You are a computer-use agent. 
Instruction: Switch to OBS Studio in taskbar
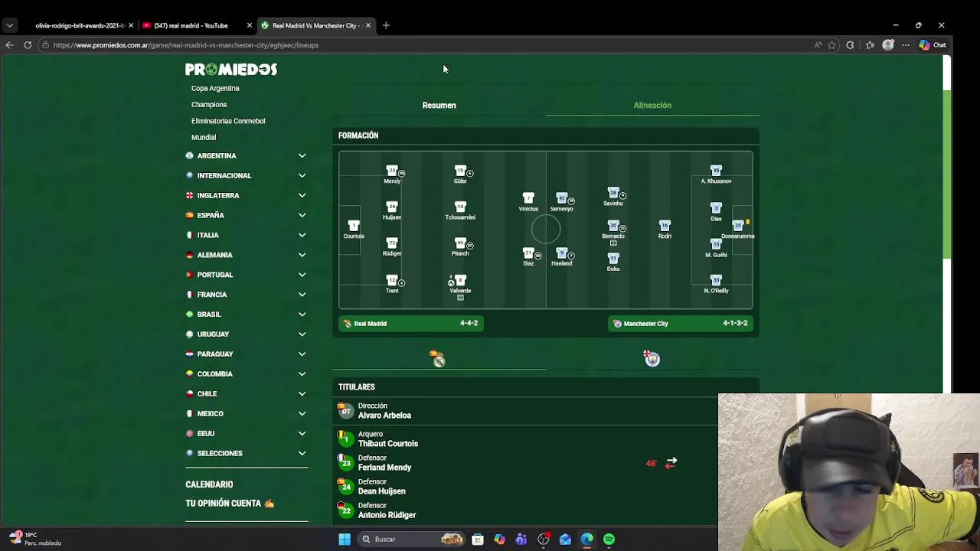tap(544, 540)
